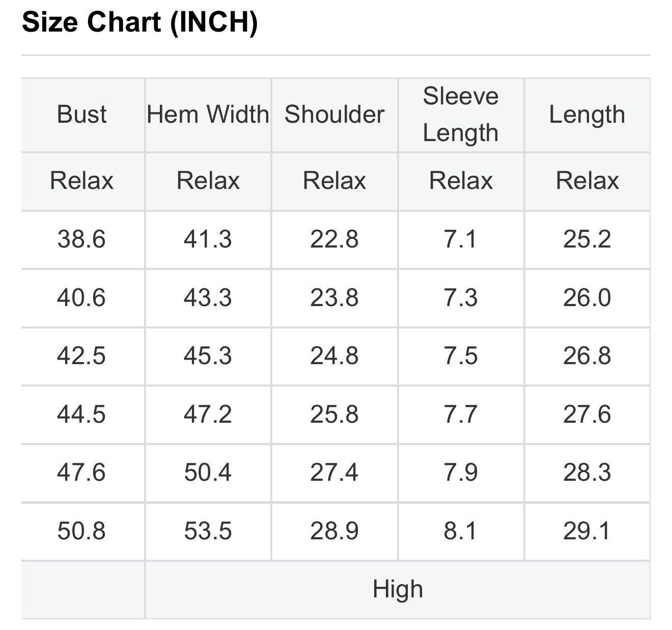
Task: Select the Bust column header
Action: (81, 114)
